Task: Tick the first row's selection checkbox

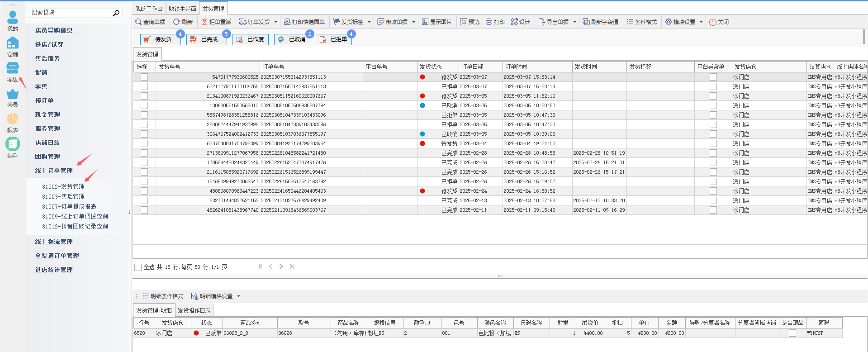Action: point(144,77)
